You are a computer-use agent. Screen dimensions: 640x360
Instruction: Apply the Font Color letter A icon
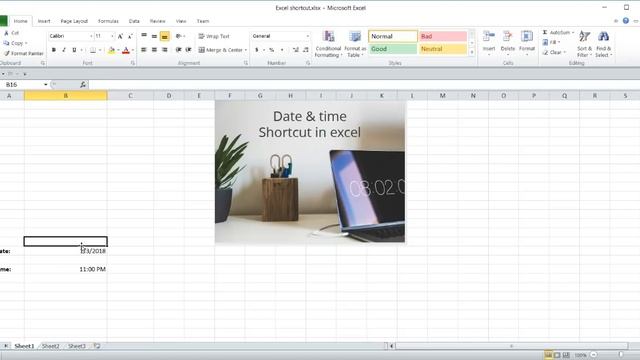coord(126,50)
